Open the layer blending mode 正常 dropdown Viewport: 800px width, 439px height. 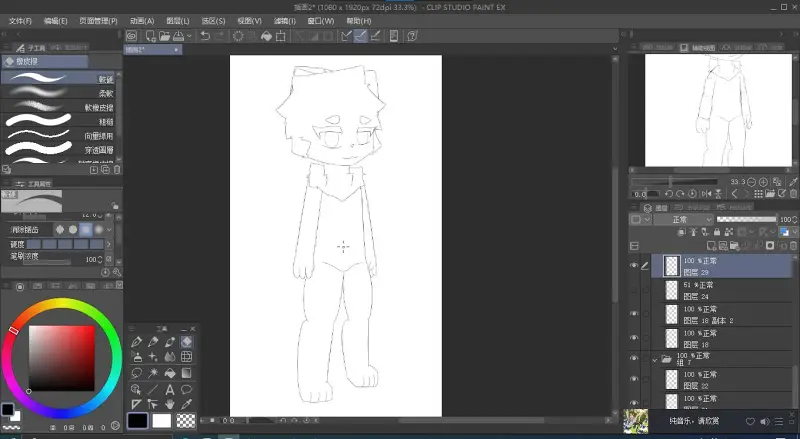pos(683,220)
